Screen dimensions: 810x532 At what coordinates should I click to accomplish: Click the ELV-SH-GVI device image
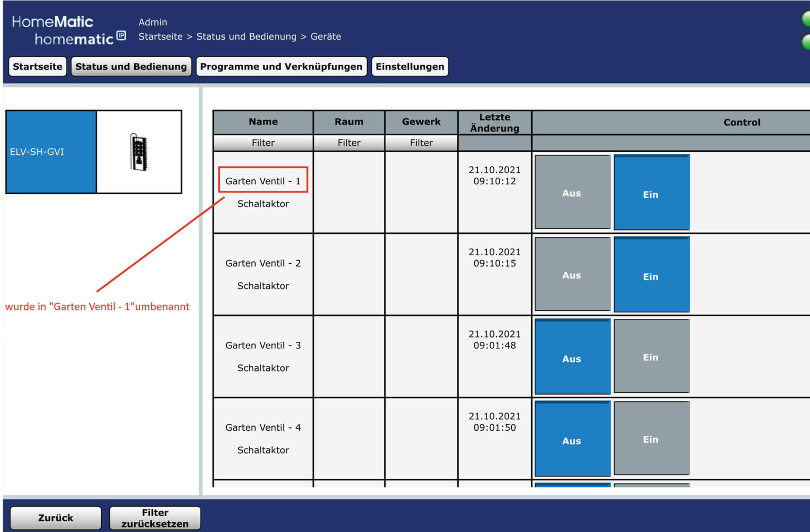139,152
